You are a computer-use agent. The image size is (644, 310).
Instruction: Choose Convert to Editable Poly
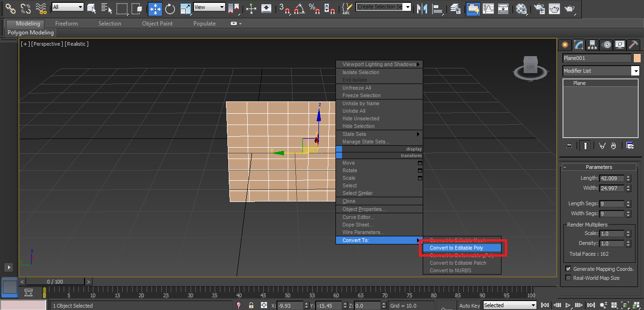[x=462, y=248]
